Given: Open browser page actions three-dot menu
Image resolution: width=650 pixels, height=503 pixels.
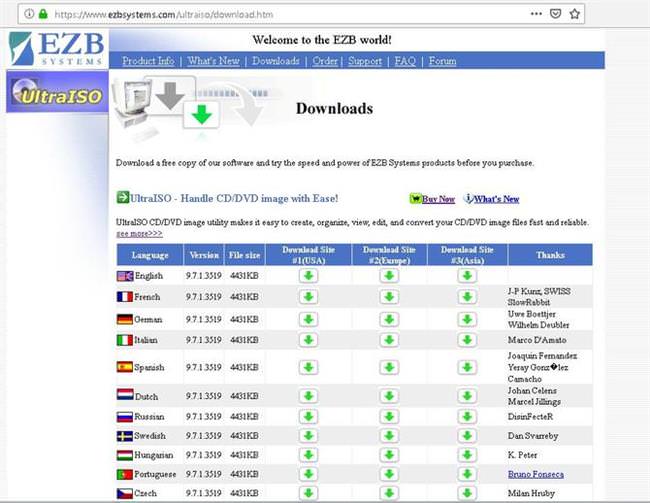Looking at the screenshot, I should point(536,14).
